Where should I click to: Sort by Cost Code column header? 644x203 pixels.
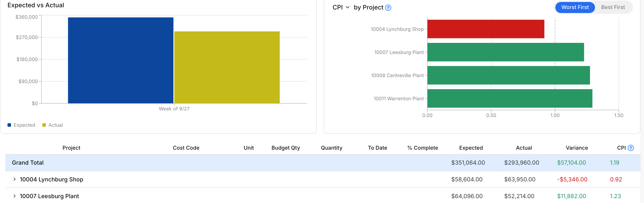point(186,148)
